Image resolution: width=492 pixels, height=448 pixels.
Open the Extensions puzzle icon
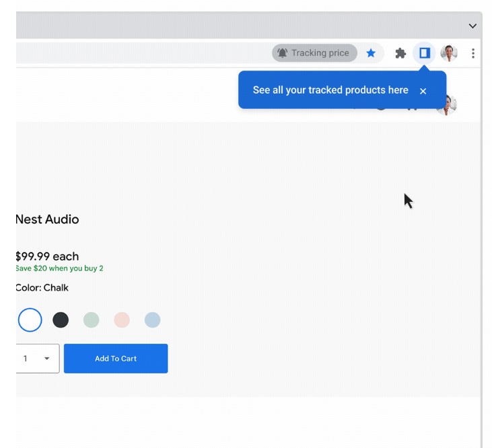click(x=400, y=53)
